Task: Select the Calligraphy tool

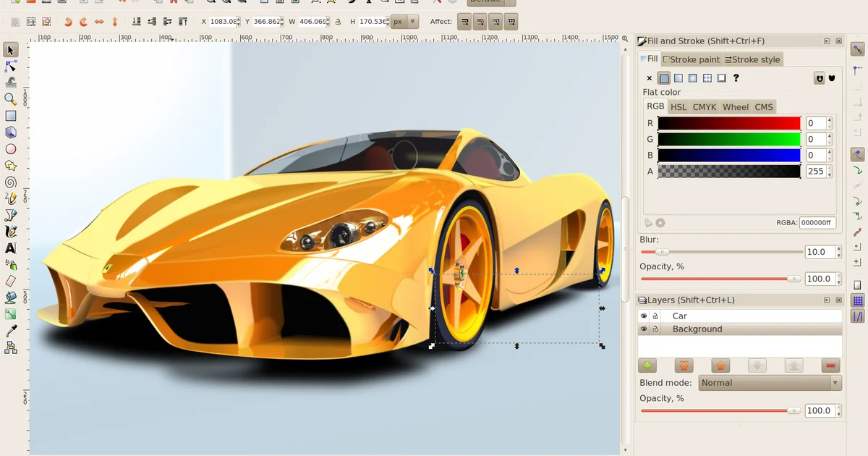Action: tap(10, 232)
